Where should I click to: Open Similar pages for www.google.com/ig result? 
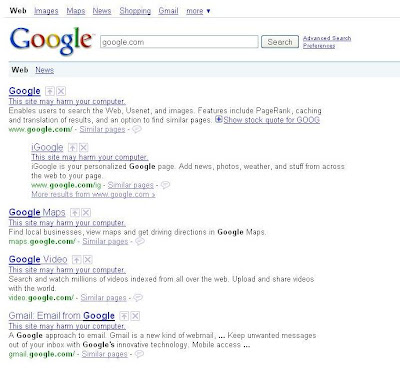click(131, 185)
